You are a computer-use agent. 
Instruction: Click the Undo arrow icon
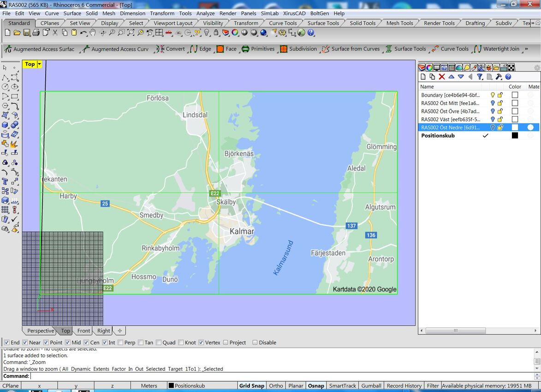[83, 33]
